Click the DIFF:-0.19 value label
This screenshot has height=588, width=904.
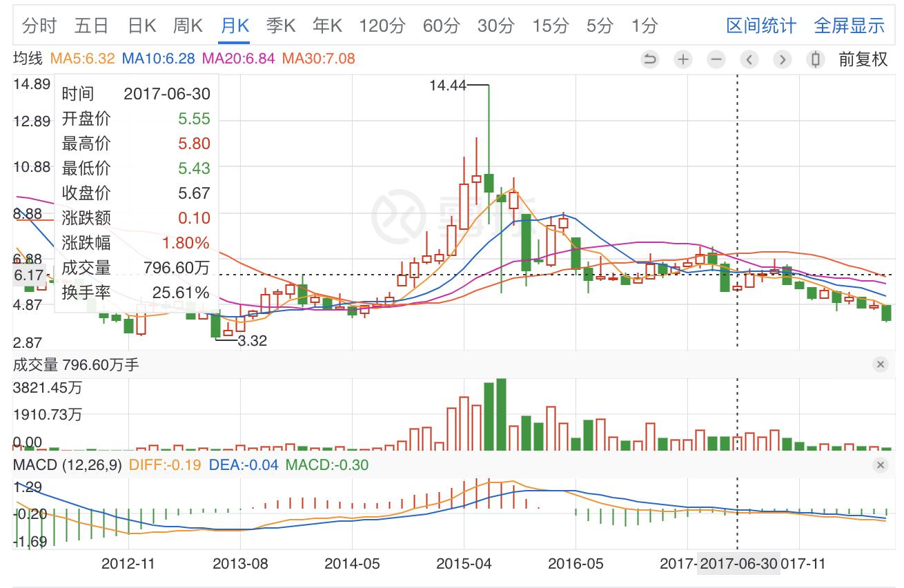pos(164,465)
